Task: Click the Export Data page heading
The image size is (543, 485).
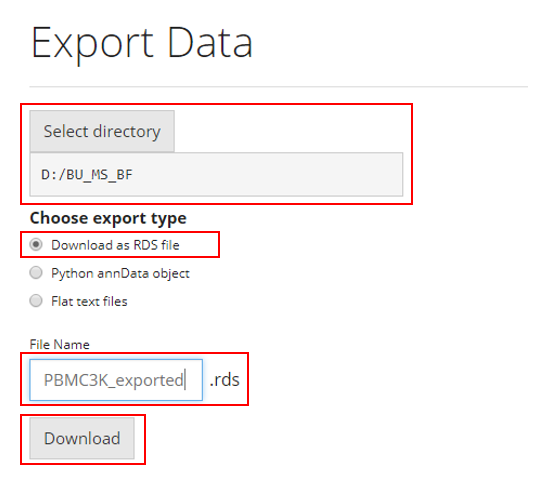Action: (142, 43)
